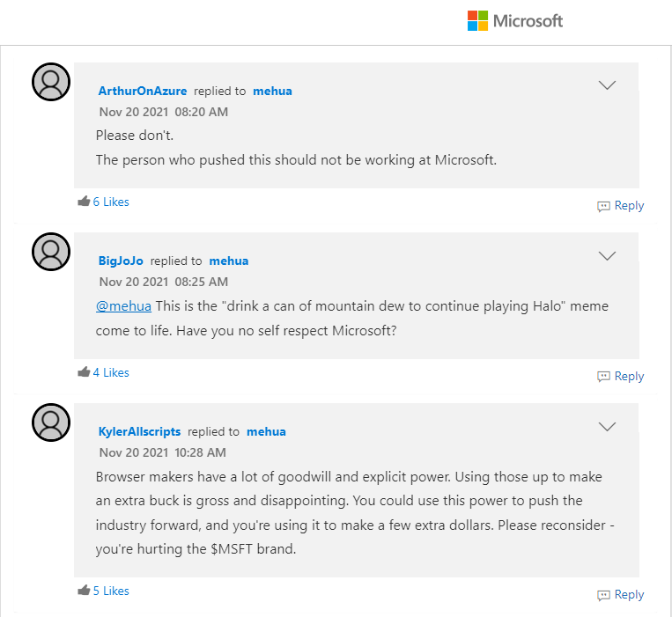Like ArthurOnAzure's comment with thumbs-up icon

pyautogui.click(x=84, y=202)
